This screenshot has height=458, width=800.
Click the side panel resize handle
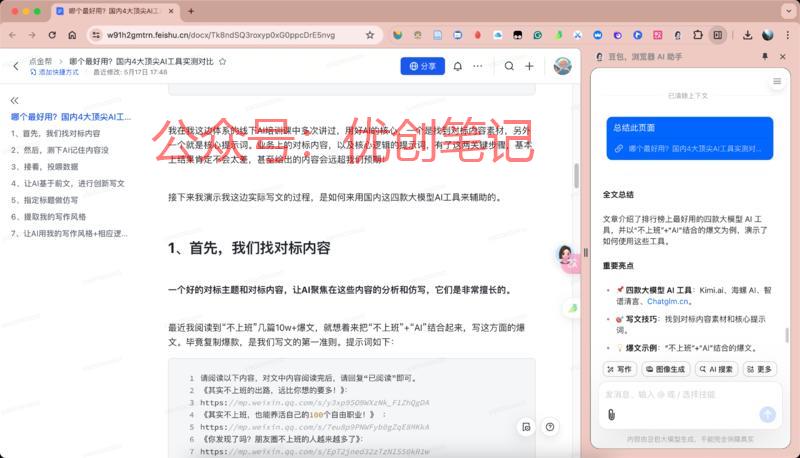[585, 252]
